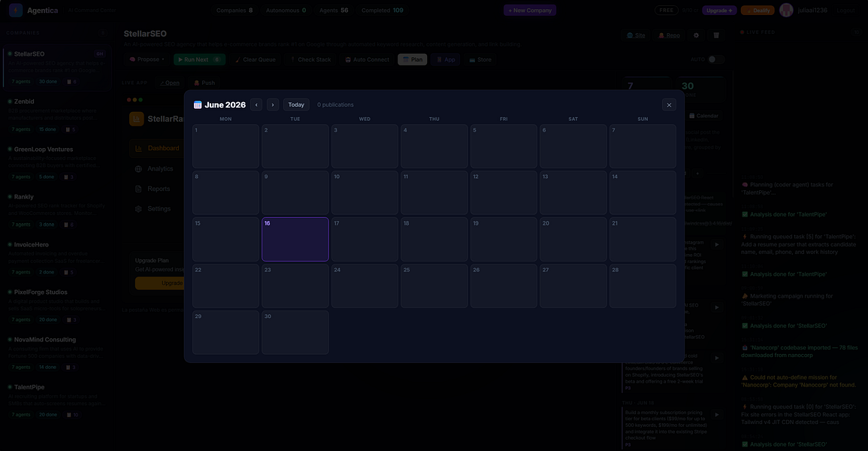The image size is (868, 451).
Task: Open the StellarSEO Site link
Action: tap(636, 35)
